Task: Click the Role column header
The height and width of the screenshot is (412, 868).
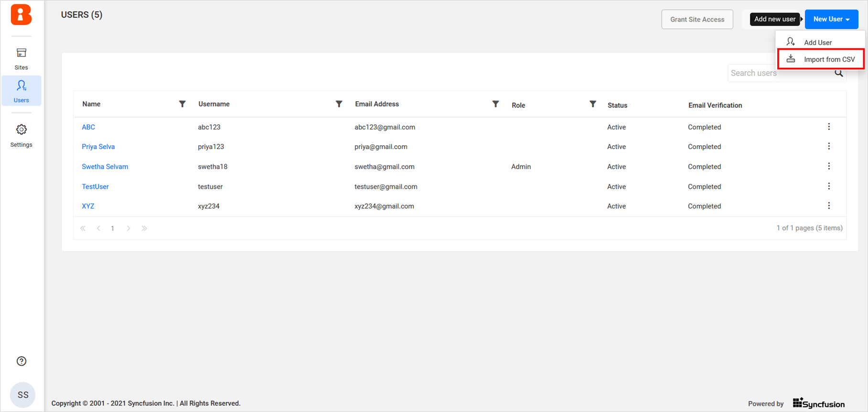Action: (x=518, y=105)
